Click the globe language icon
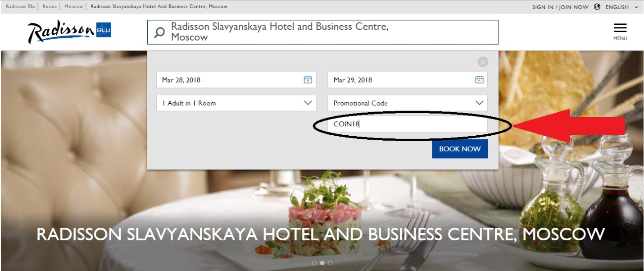Screen dimensions: 644x271 [598, 7]
